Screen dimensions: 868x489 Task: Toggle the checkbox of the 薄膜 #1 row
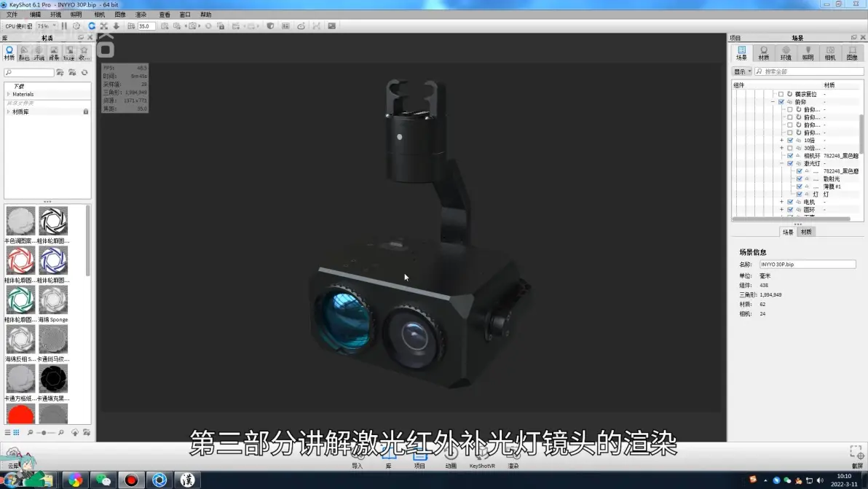pyautogui.click(x=799, y=187)
